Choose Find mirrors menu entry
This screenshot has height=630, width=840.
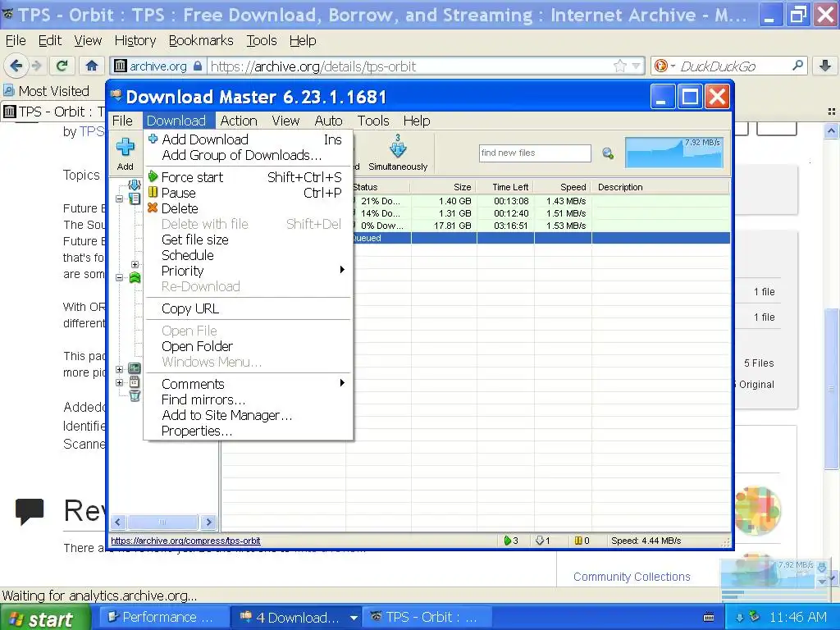tap(248, 399)
